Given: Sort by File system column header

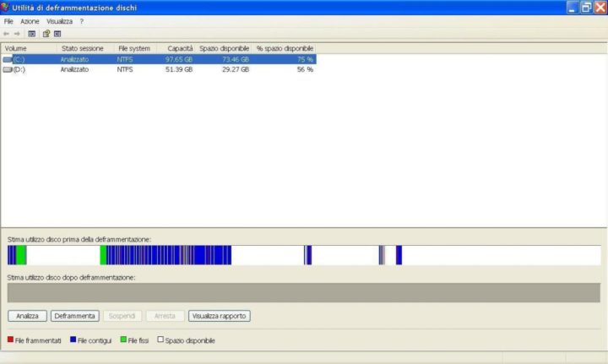Looking at the screenshot, I should coord(135,48).
